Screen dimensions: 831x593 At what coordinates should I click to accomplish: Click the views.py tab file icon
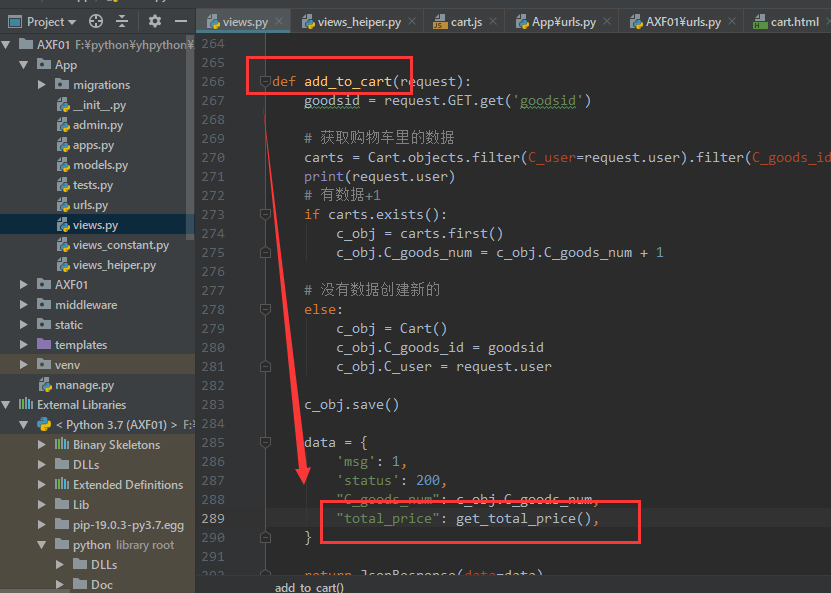213,22
